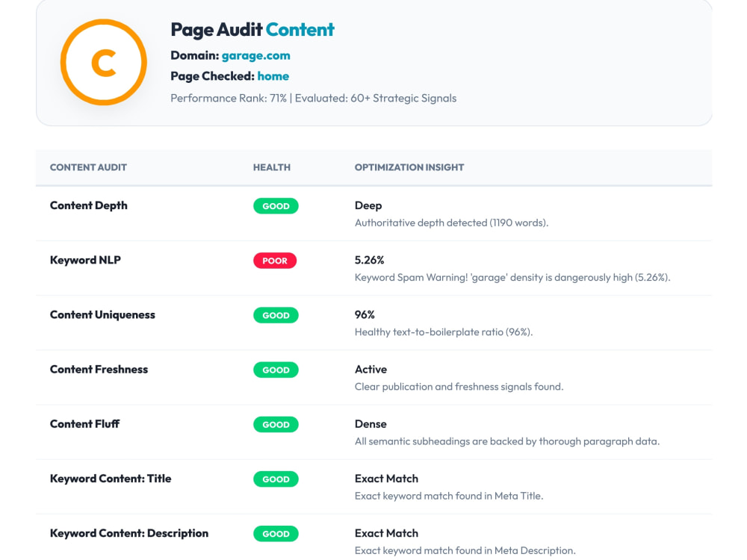Click the POOR badge for Keyword NLP

click(275, 261)
